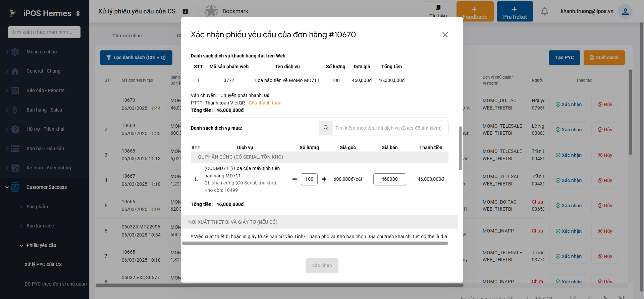Click the Customer Success icon
This screenshot has width=644, height=299.
[x=15, y=187]
